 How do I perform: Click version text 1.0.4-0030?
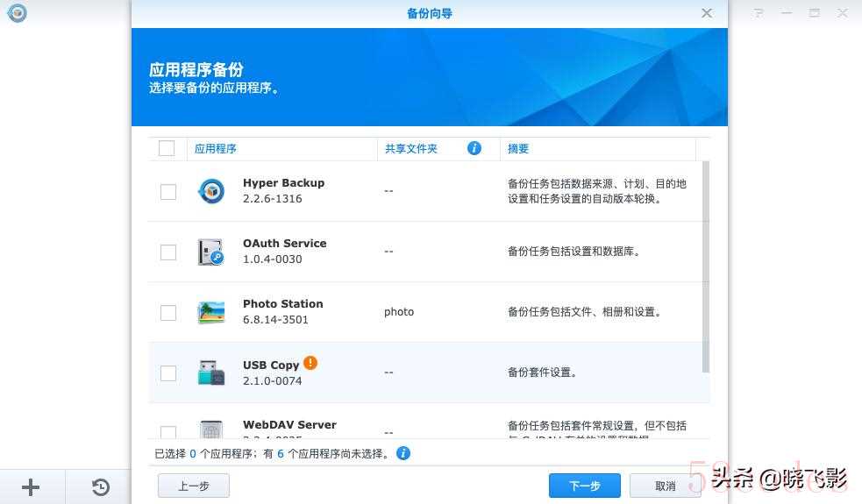(273, 259)
